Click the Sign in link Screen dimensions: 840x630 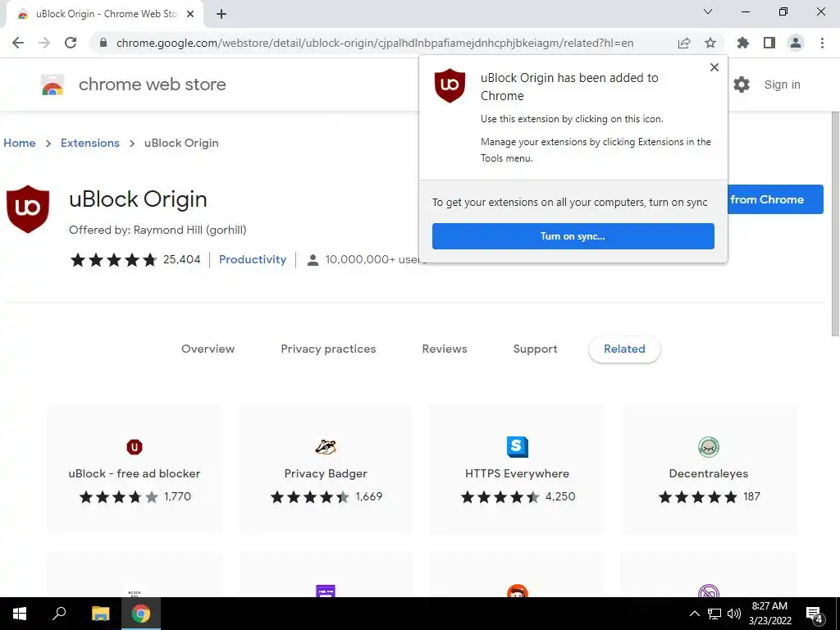click(x=782, y=84)
